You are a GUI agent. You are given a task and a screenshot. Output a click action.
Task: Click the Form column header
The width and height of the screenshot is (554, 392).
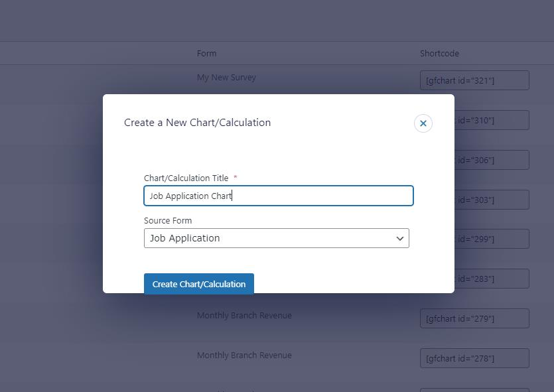point(206,53)
